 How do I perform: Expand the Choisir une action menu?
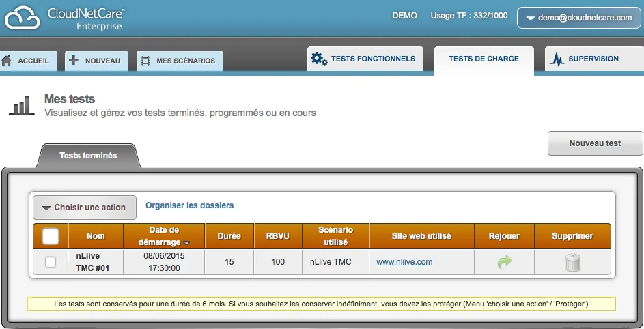pos(85,208)
